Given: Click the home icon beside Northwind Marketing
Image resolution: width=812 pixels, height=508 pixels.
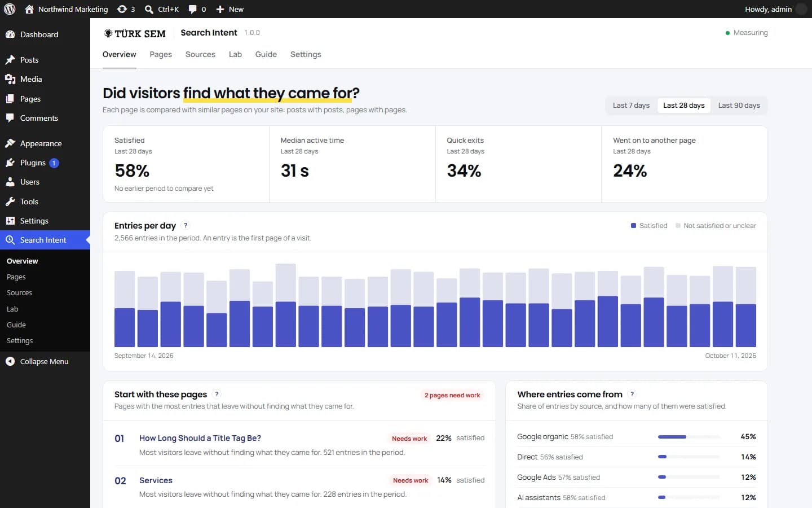Looking at the screenshot, I should click(x=29, y=9).
